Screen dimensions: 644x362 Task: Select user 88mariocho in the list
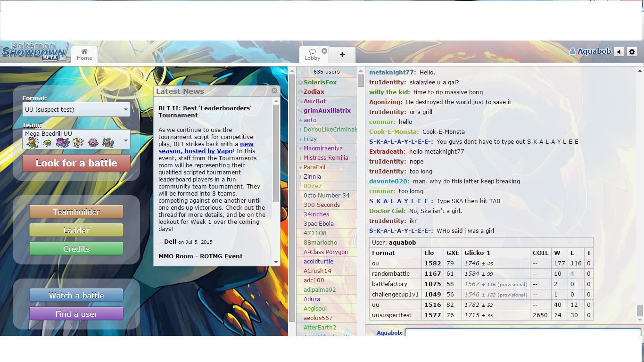[x=321, y=243]
